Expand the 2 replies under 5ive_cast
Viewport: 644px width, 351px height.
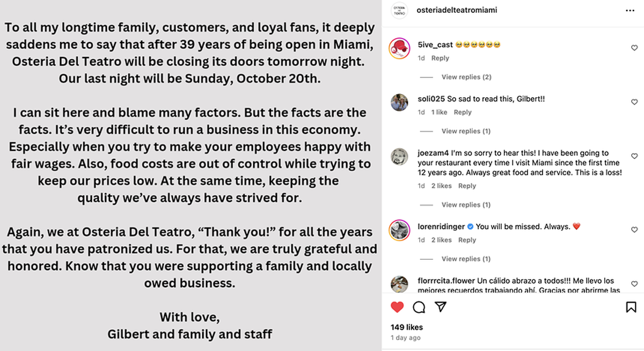(466, 77)
